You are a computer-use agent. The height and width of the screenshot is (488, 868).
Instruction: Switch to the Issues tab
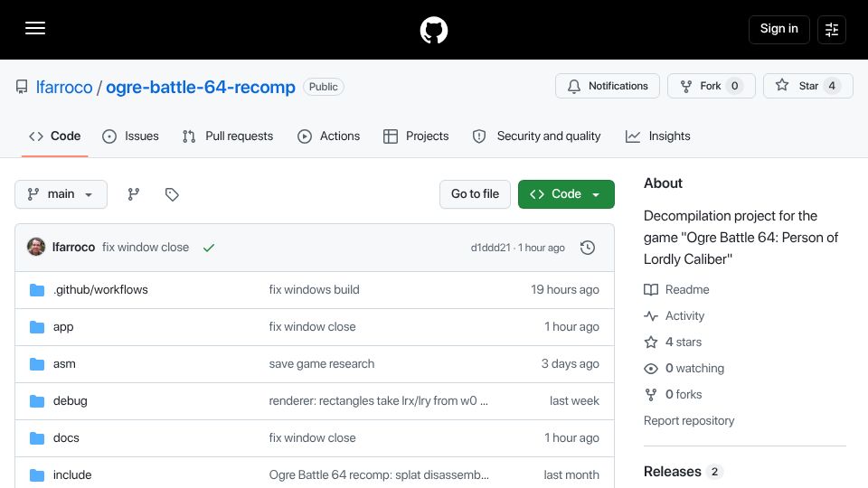tap(130, 136)
